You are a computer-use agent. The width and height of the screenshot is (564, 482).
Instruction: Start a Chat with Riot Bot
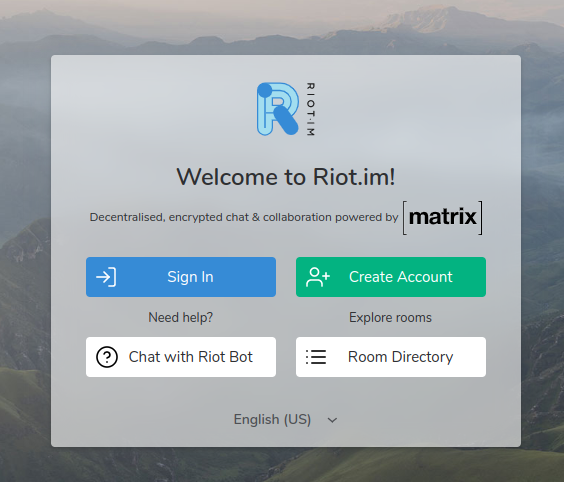(181, 357)
